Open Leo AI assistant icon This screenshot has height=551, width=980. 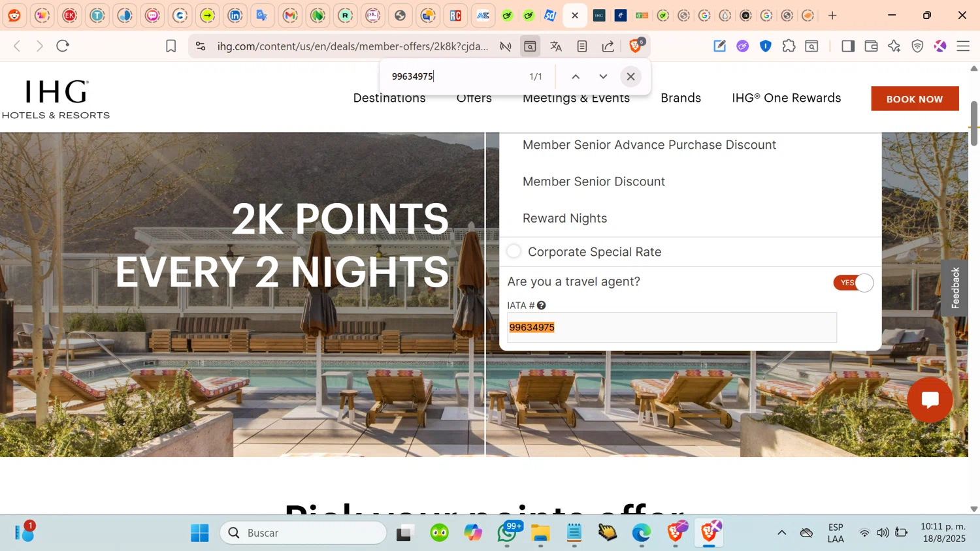click(x=894, y=46)
